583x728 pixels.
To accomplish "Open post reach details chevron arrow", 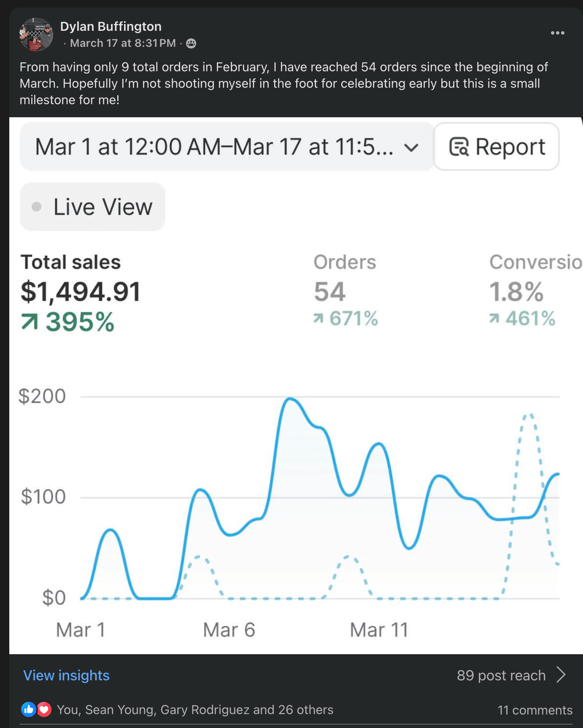I will (x=561, y=675).
